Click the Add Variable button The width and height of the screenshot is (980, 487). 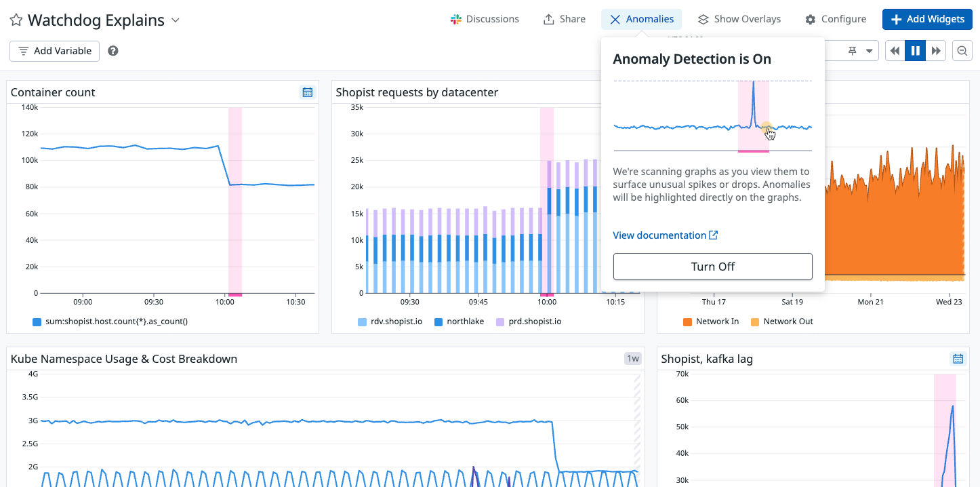[x=54, y=51]
